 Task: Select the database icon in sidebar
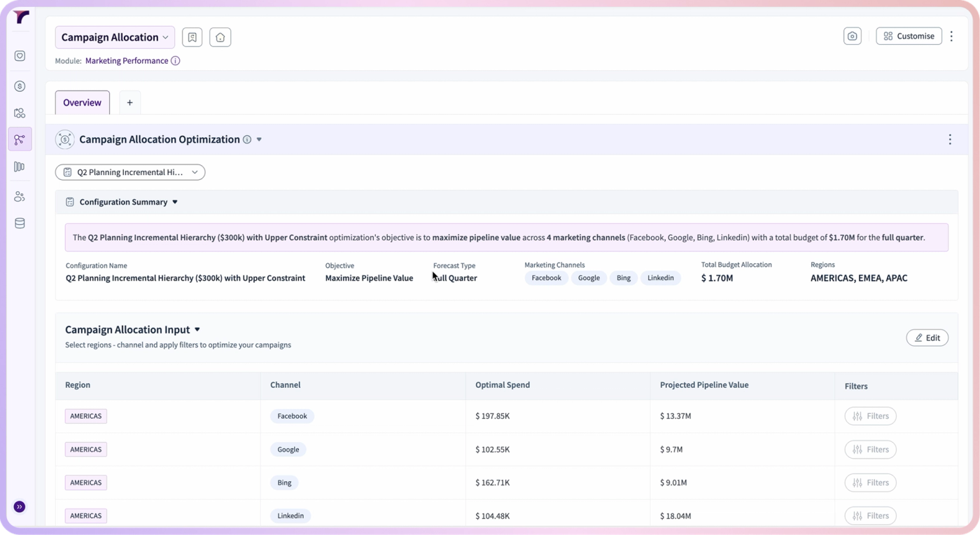tap(20, 223)
